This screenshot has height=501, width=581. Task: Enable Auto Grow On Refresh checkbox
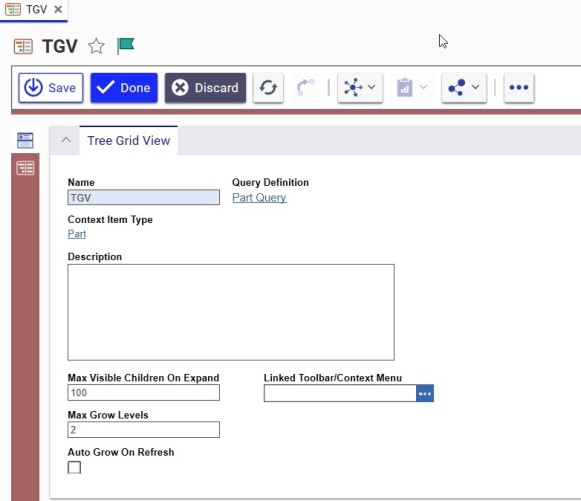(74, 467)
